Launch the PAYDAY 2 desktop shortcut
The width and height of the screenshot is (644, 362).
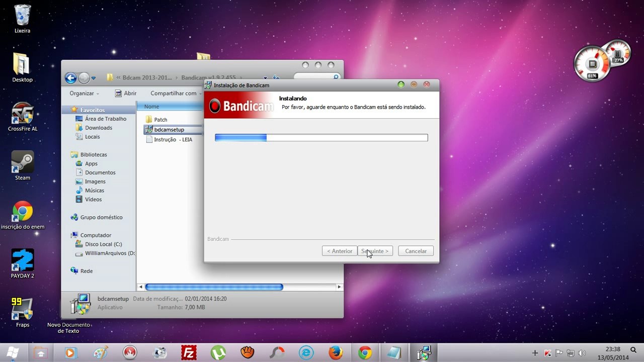tap(23, 263)
